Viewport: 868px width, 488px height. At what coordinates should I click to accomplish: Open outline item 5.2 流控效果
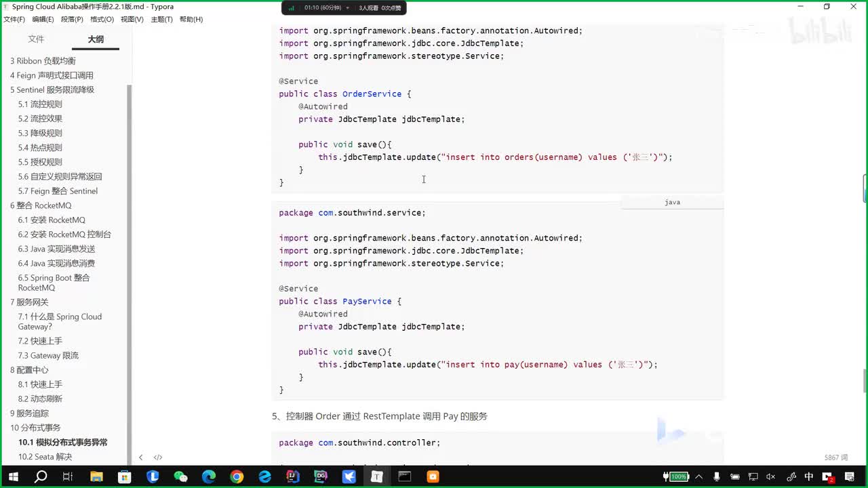[x=40, y=119]
